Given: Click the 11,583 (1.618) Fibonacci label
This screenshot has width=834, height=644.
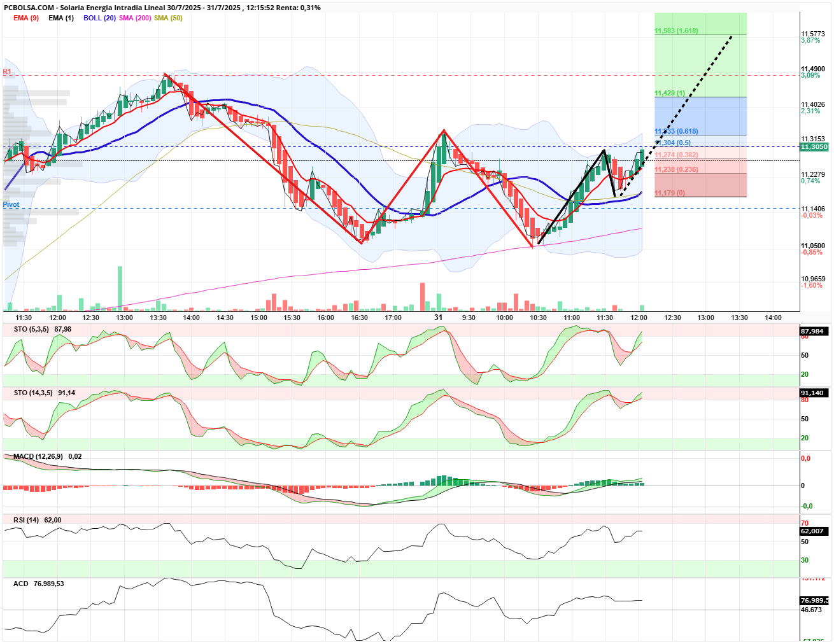Looking at the screenshot, I should click(x=676, y=31).
